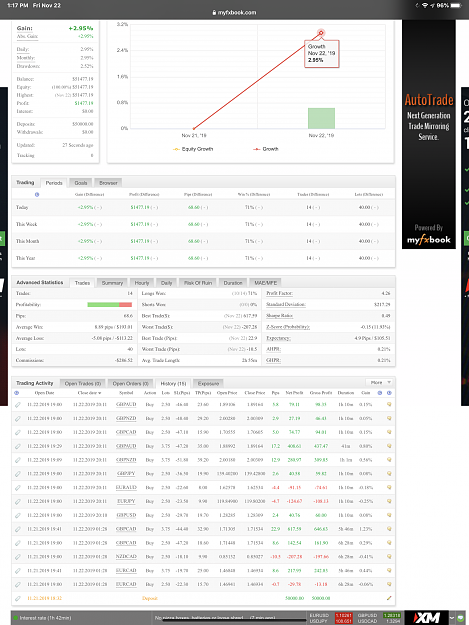
Task: Tap the Wi-Fi icon in the status bar
Action: [x=425, y=5]
